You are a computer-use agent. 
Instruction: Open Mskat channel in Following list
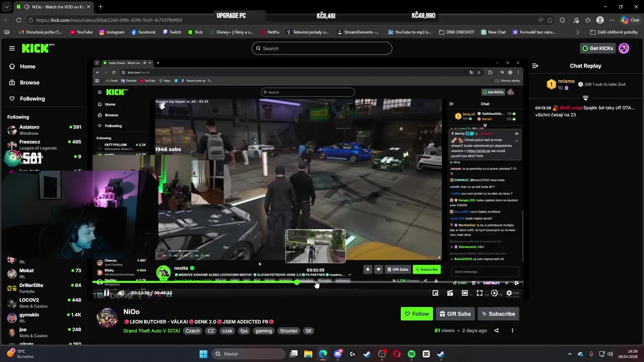[x=44, y=273]
